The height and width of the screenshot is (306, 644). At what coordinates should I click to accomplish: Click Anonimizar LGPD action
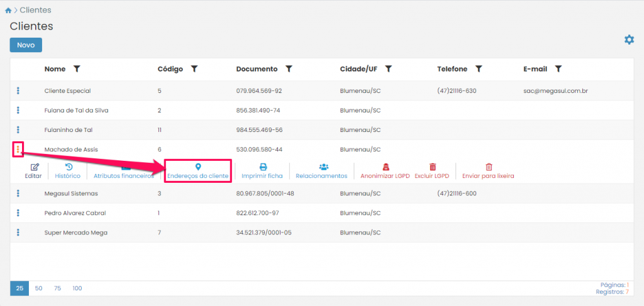point(386,167)
